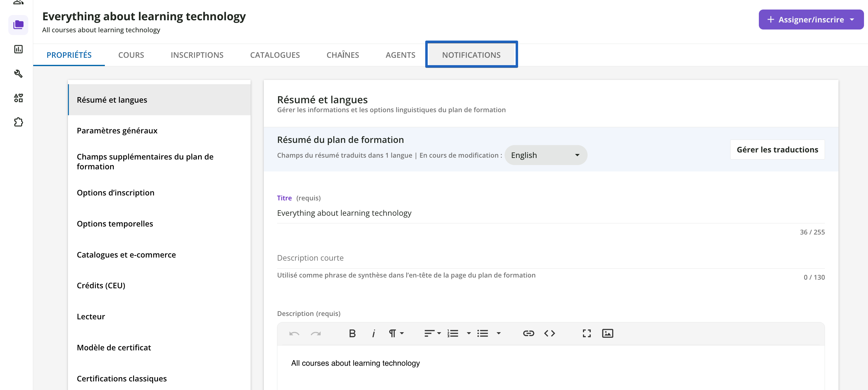This screenshot has height=390, width=868.
Task: Insert an image into the description
Action: coord(608,333)
